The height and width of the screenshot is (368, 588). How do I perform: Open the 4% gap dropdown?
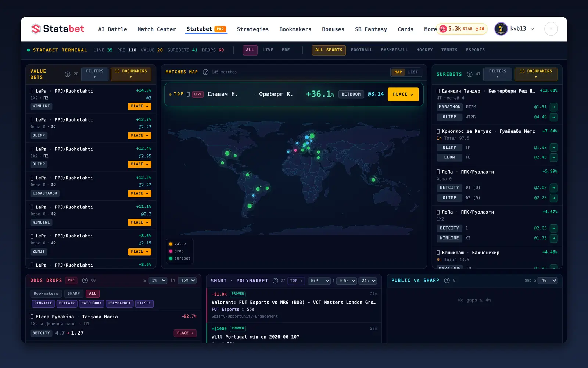point(547,281)
